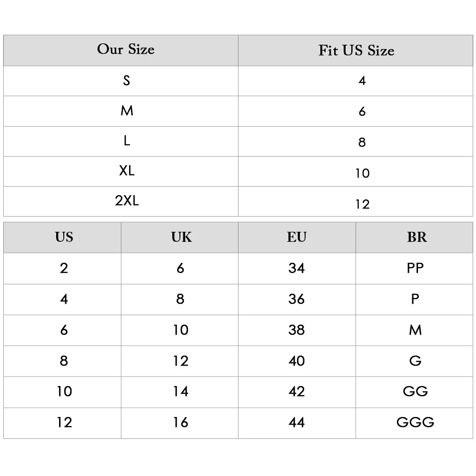Select the PP cell in BR column
Image resolution: width=476 pixels, height=476 pixels.
pos(415,268)
